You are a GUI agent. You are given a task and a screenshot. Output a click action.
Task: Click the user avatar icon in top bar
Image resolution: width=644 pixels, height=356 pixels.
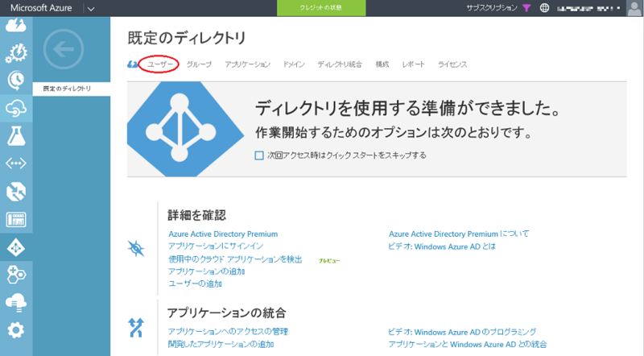pos(634,8)
